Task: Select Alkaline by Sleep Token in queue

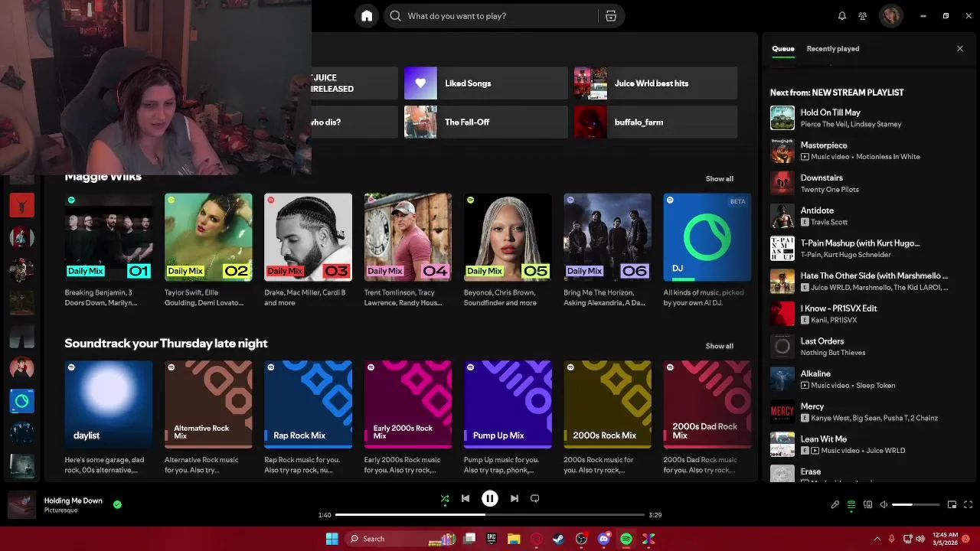Action: click(869, 380)
